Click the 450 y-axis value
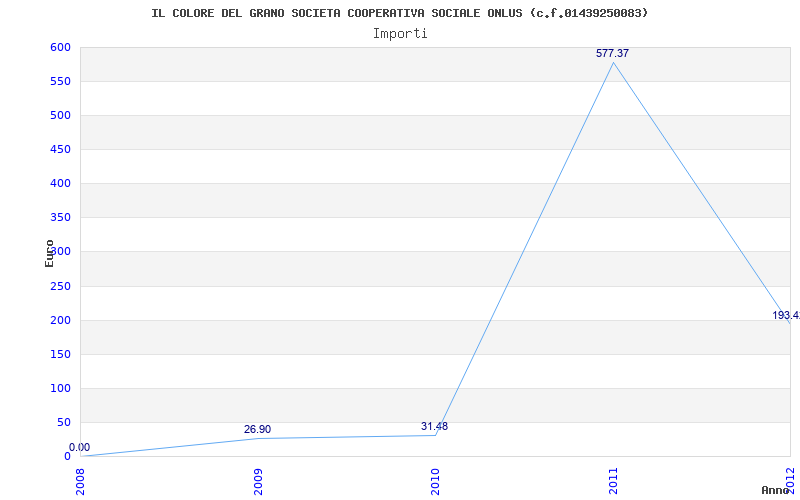Image resolution: width=800 pixels, height=500 pixels. pyautogui.click(x=60, y=149)
